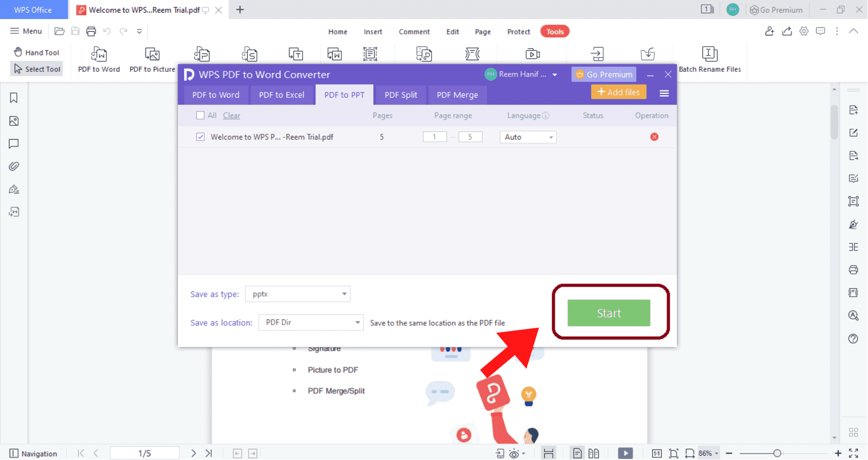Click the zoom out minus button
Screen dimensions: 868x460
pyautogui.click(x=729, y=453)
